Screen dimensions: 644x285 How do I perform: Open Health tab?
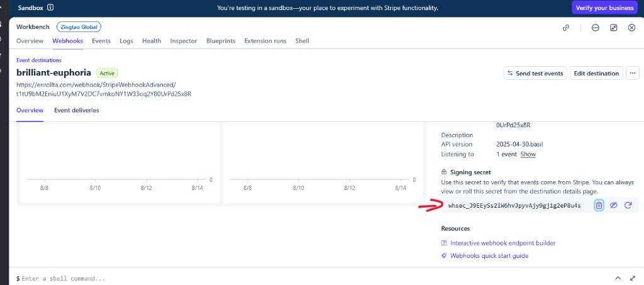point(152,41)
